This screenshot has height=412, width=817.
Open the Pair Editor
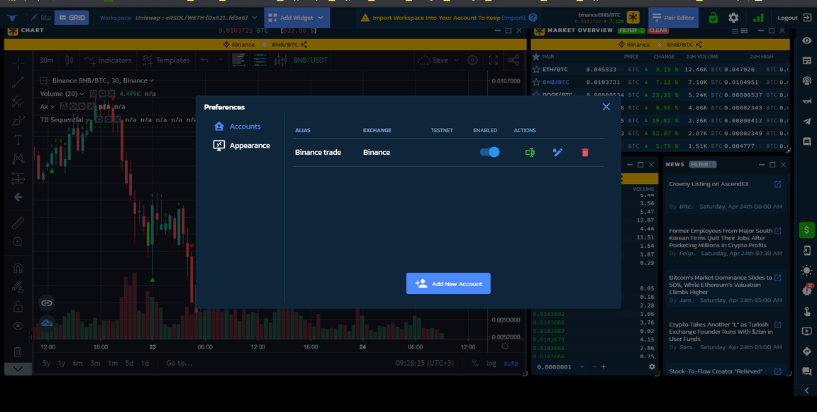(673, 18)
